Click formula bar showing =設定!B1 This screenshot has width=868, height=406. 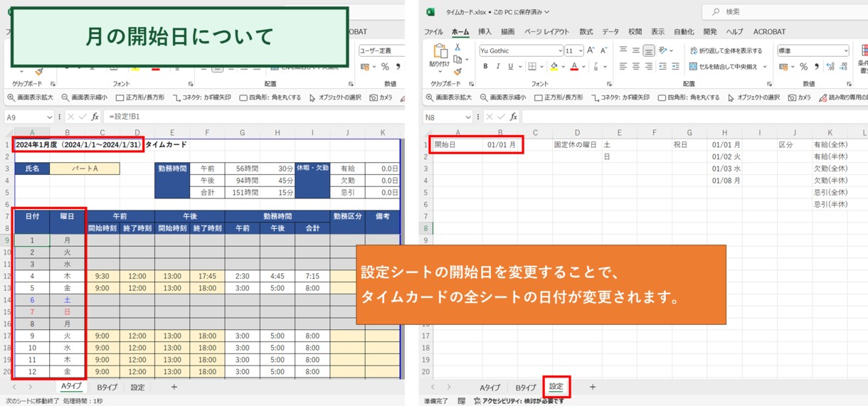[x=254, y=117]
